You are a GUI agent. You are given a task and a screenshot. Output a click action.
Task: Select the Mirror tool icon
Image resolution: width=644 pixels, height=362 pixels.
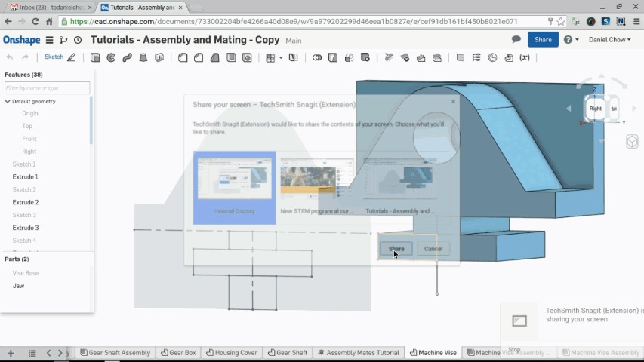(x=293, y=57)
